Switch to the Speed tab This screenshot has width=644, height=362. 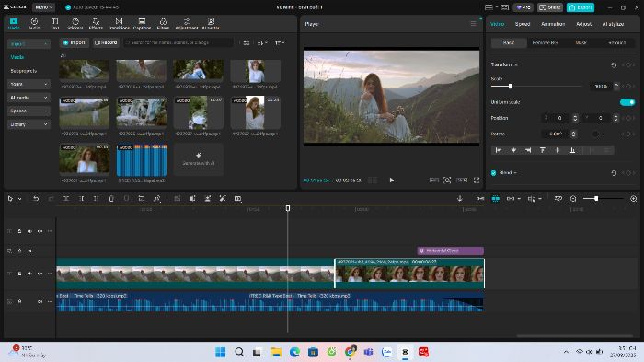pos(523,24)
